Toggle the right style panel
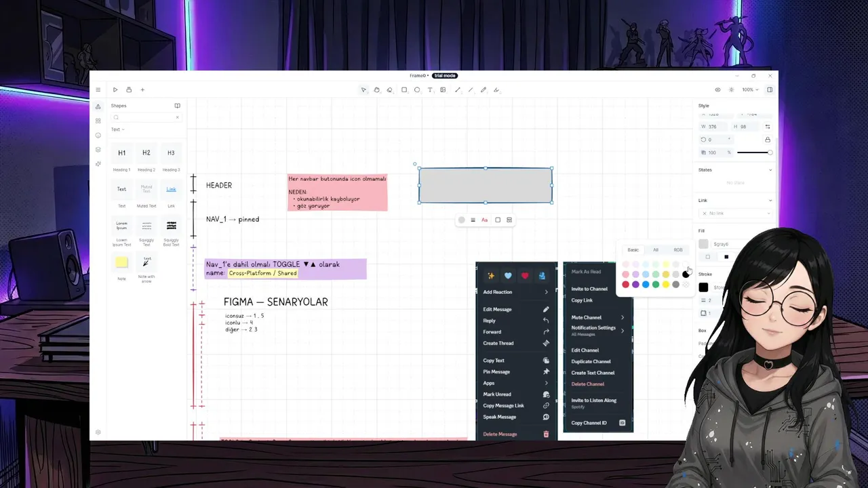The height and width of the screenshot is (488, 868). [x=770, y=89]
